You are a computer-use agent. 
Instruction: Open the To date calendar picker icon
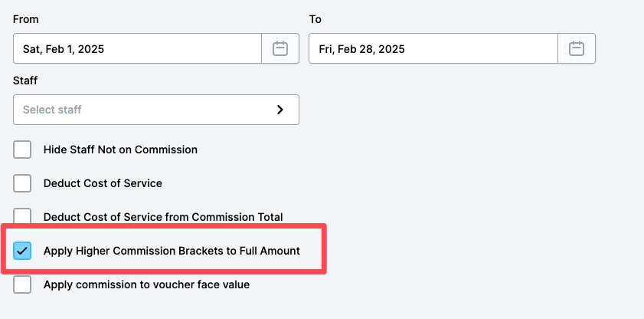coord(577,48)
